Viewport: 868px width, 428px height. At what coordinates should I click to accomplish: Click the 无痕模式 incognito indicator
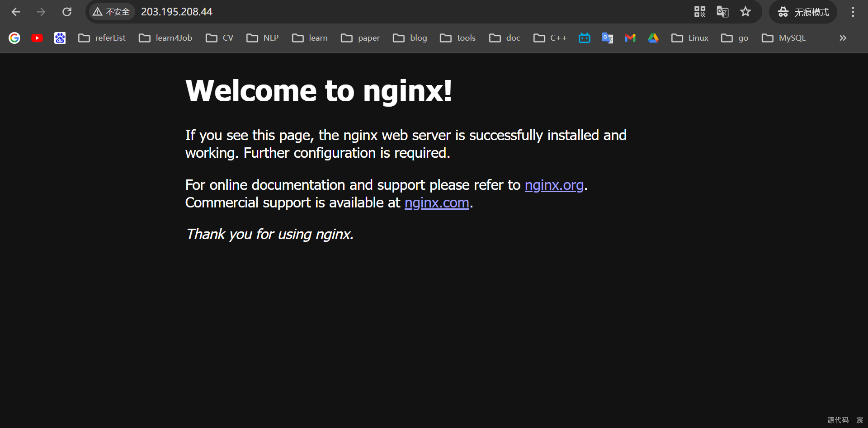coord(803,12)
